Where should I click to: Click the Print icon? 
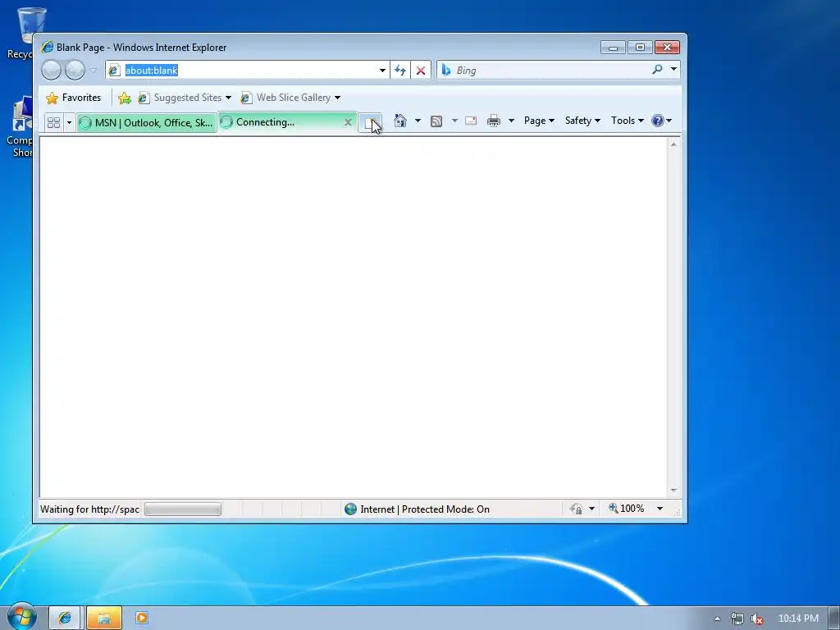click(x=494, y=121)
